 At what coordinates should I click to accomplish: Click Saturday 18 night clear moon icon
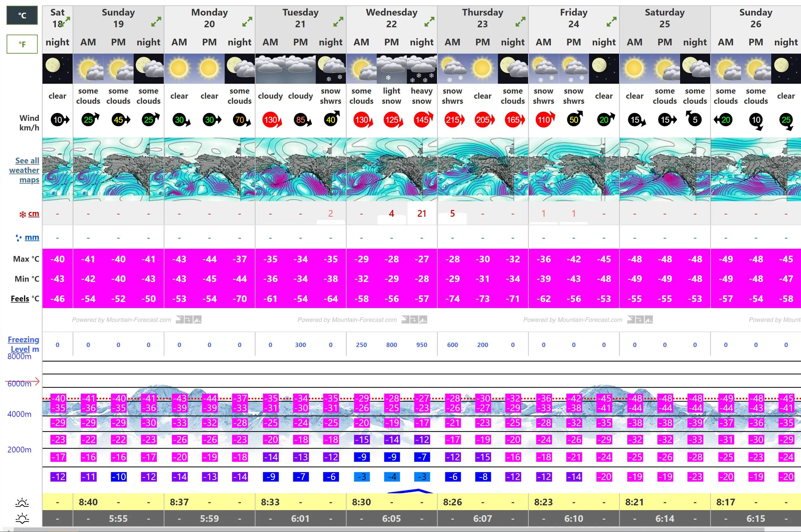tap(57, 69)
